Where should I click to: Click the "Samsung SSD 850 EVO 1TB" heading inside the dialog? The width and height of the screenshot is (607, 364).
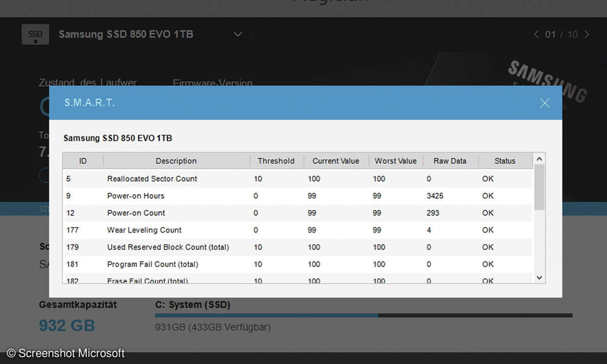pyautogui.click(x=117, y=138)
